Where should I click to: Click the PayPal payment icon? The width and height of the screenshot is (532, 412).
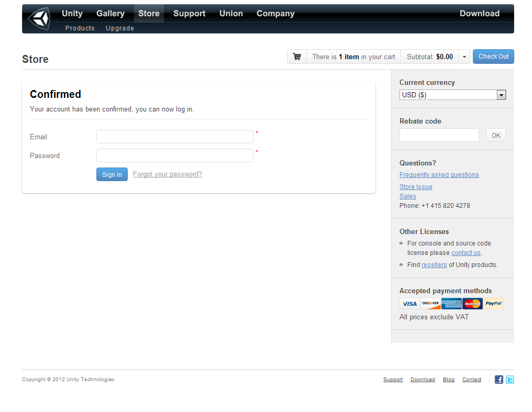point(493,304)
